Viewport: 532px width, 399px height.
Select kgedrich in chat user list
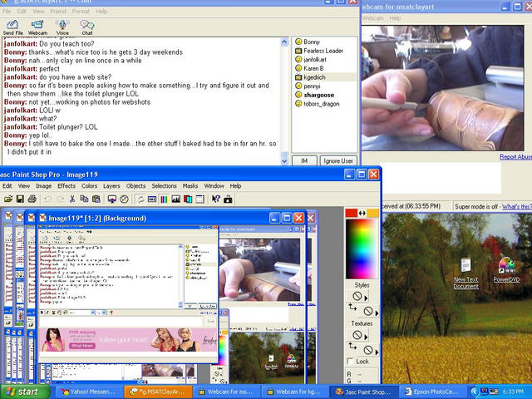314,77
